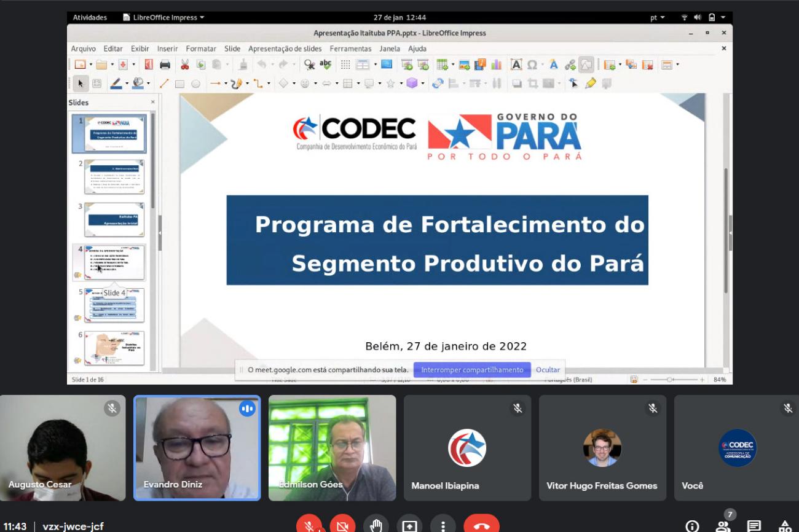Viewport: 799px width, 532px height.
Task: Click the Start from first slide icon
Action: tap(406, 65)
